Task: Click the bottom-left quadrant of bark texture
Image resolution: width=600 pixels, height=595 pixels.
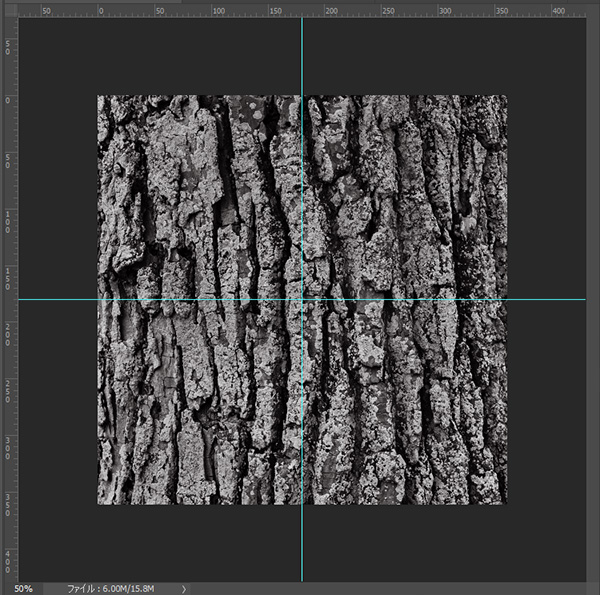Action: click(199, 402)
